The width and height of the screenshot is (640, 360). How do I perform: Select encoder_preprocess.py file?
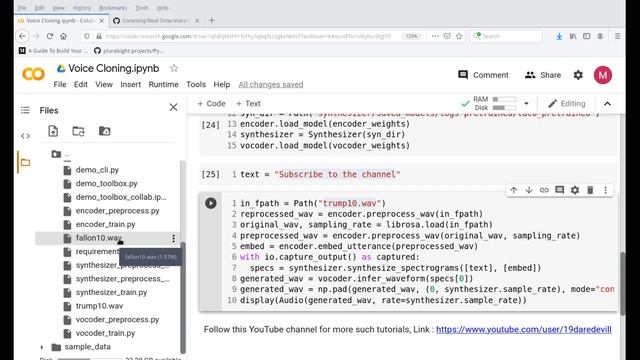point(117,211)
